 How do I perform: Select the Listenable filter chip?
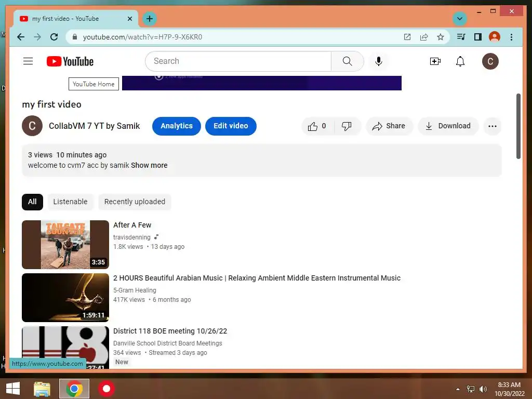(x=70, y=202)
